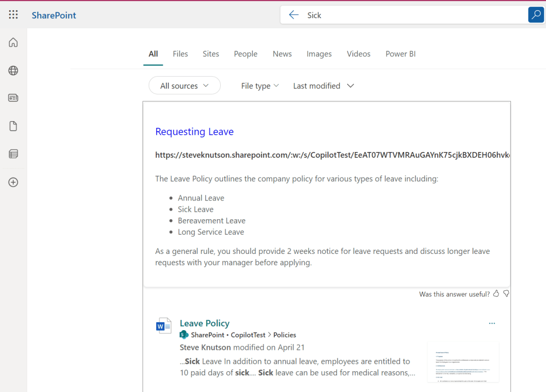Open the app launcher waffle icon
Viewport: 546px width, 392px height.
coord(13,15)
